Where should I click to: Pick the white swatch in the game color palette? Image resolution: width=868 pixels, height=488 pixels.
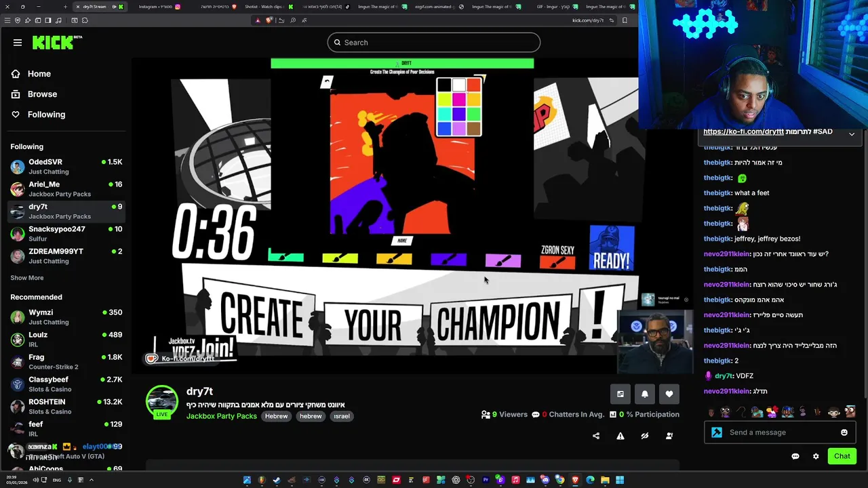tap(459, 85)
